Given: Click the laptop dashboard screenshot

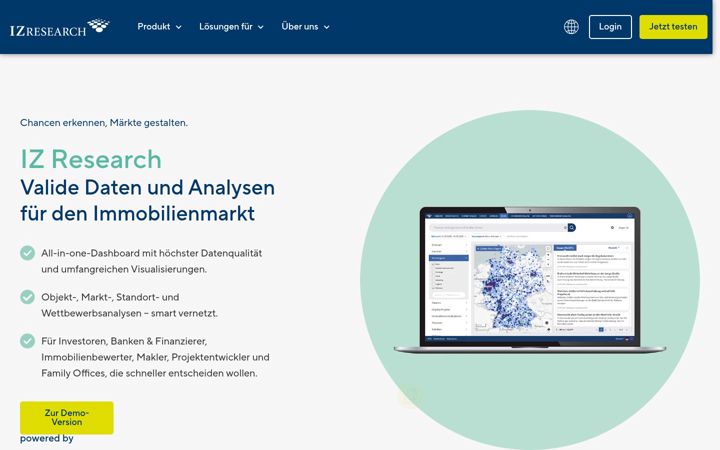Looking at the screenshot, I should 530,280.
